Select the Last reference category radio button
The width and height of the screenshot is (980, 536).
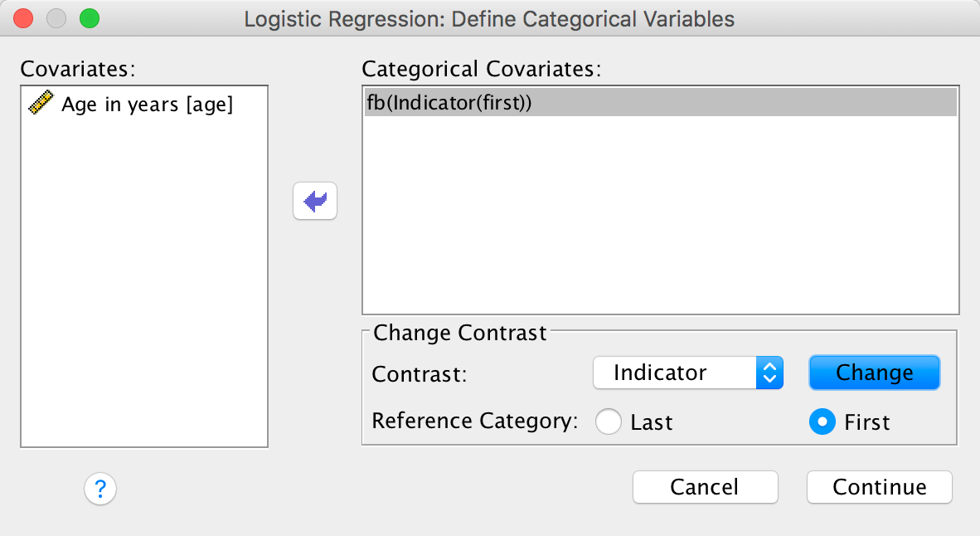[x=609, y=422]
